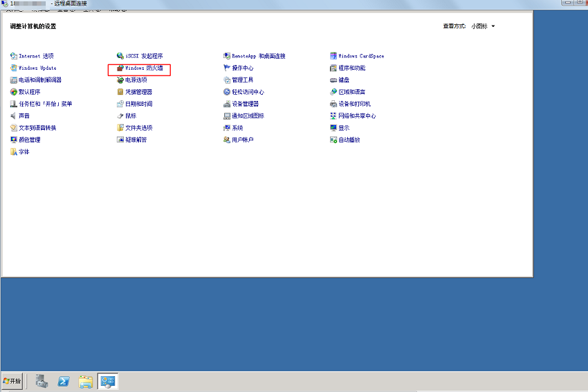Viewport: 588px width, 392px height.
Task: Launch RemoteApp 和桌面连接
Action: coord(258,56)
